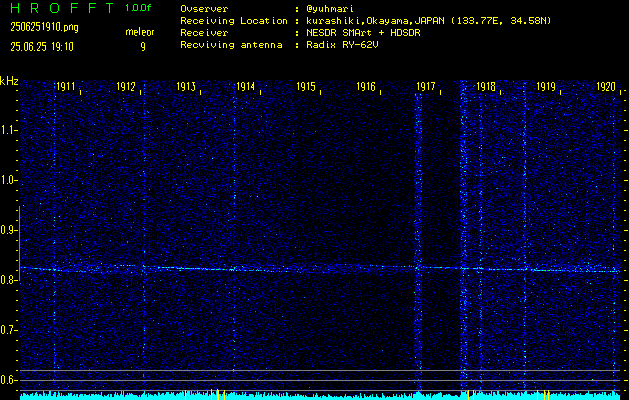The image size is (629, 400).
Task: Click the 0.7 frequency axis label
Action: 7,330
